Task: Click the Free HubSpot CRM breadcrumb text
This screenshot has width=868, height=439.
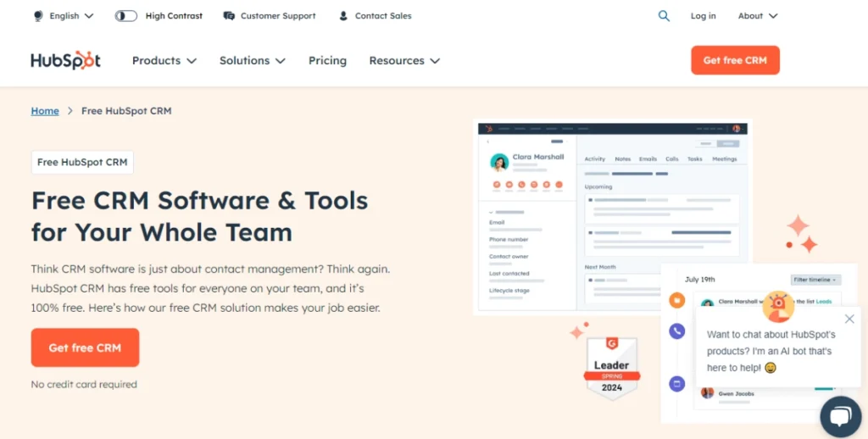Action: 126,111
